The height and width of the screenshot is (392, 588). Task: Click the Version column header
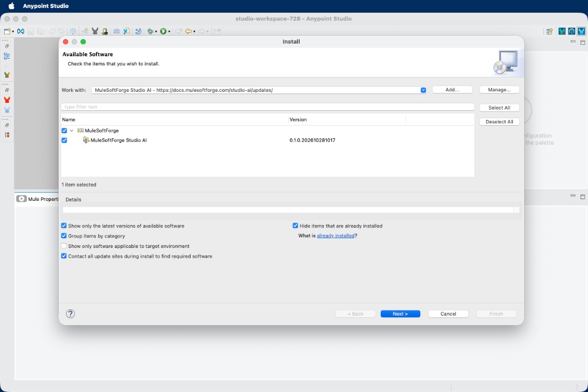298,119
